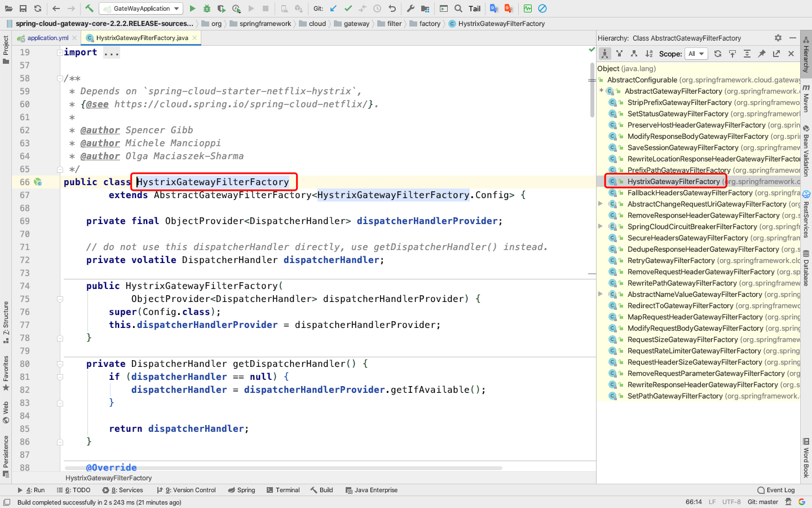Toggle alphabetical sorting in the hierarchy panel
This screenshot has width=812, height=508.
click(650, 54)
